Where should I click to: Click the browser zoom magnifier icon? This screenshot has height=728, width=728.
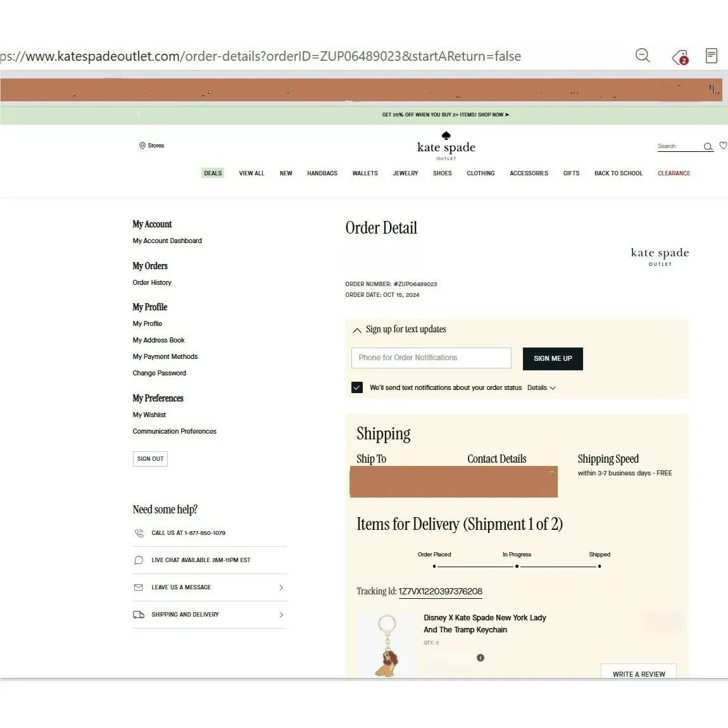pyautogui.click(x=642, y=55)
